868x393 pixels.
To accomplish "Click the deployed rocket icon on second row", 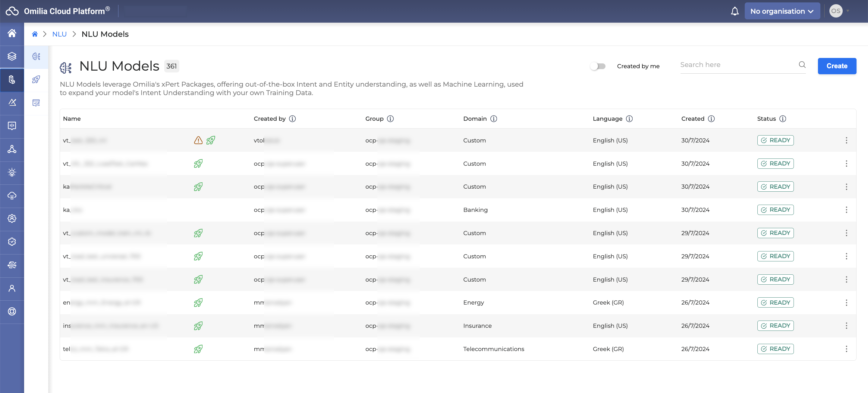I will (198, 163).
